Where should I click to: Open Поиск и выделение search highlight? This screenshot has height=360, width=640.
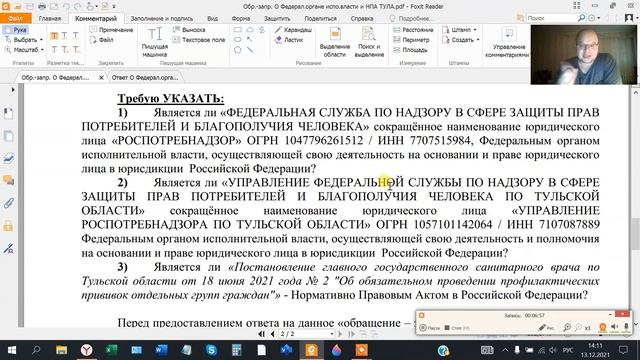(x=369, y=42)
